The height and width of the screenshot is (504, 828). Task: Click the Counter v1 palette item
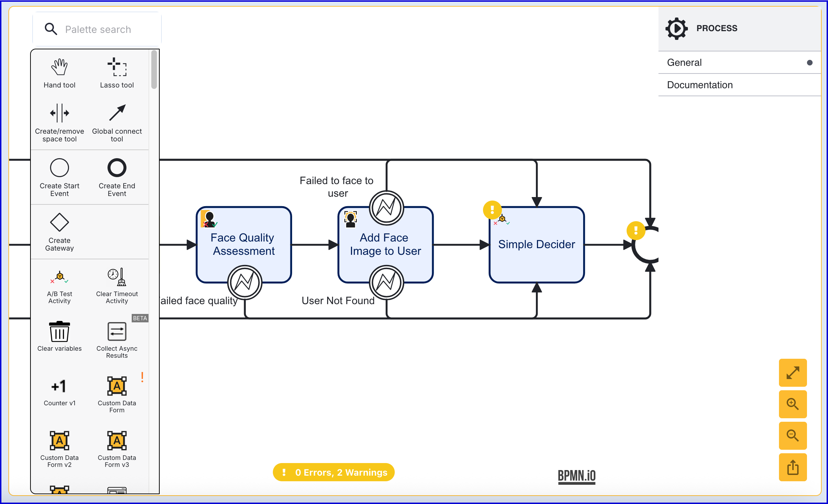pyautogui.click(x=59, y=386)
